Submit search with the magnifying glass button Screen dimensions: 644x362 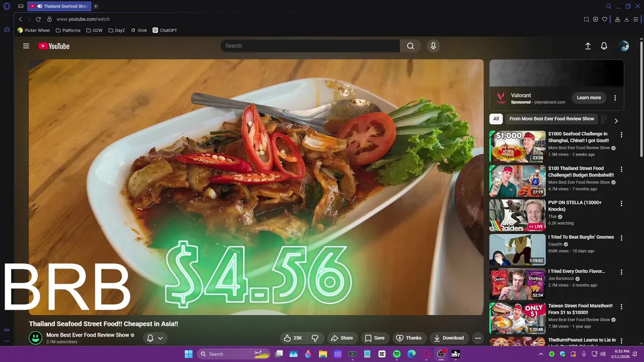tap(411, 46)
